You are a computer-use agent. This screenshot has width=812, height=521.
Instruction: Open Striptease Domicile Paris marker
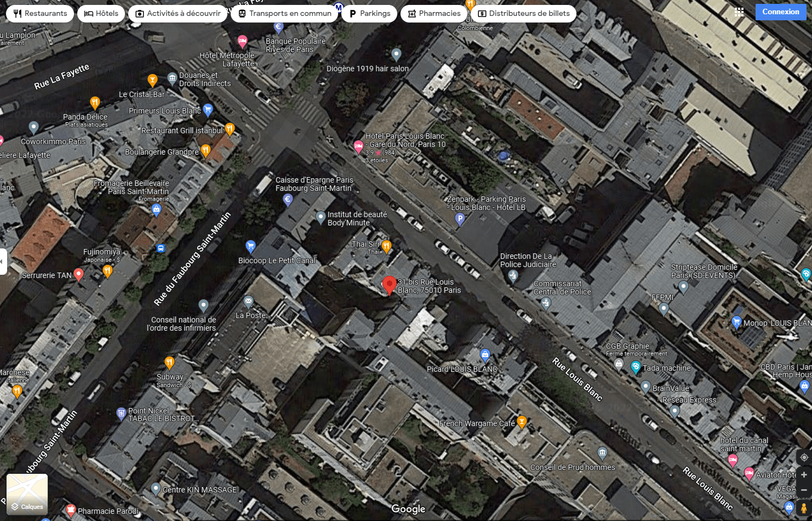point(683,287)
